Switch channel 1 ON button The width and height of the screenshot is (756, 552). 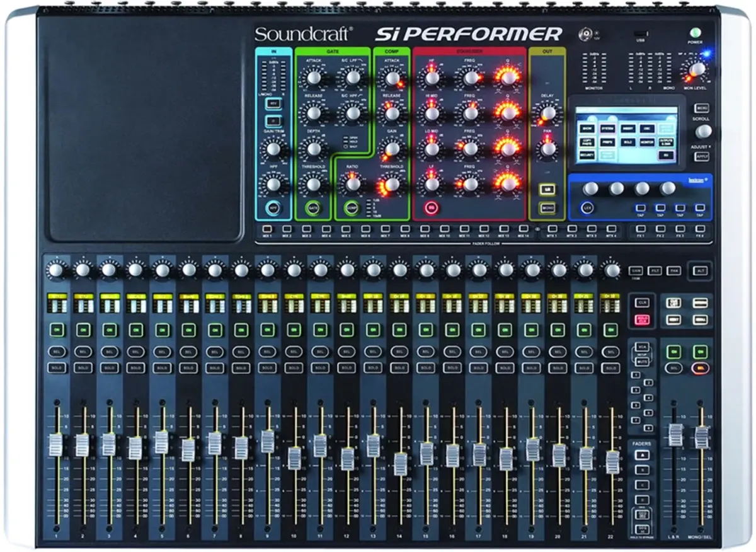[56, 329]
